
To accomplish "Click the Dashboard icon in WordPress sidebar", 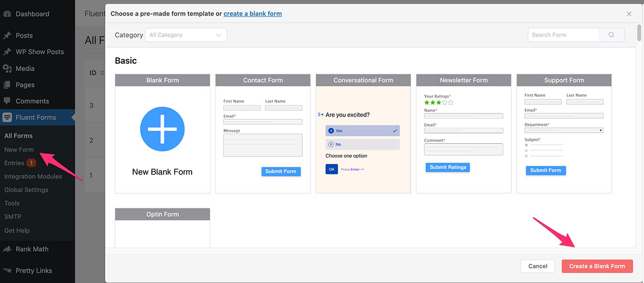I will coord(7,14).
